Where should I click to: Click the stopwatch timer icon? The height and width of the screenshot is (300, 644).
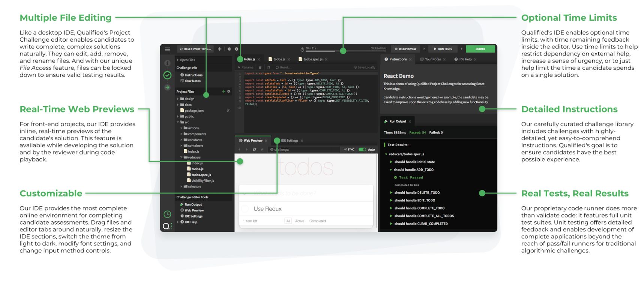[302, 49]
